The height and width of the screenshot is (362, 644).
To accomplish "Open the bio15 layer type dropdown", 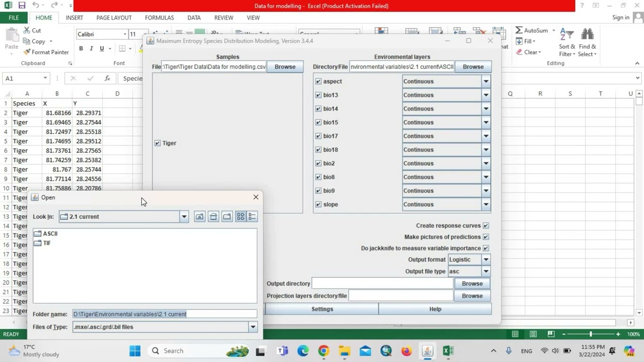I will [x=486, y=122].
